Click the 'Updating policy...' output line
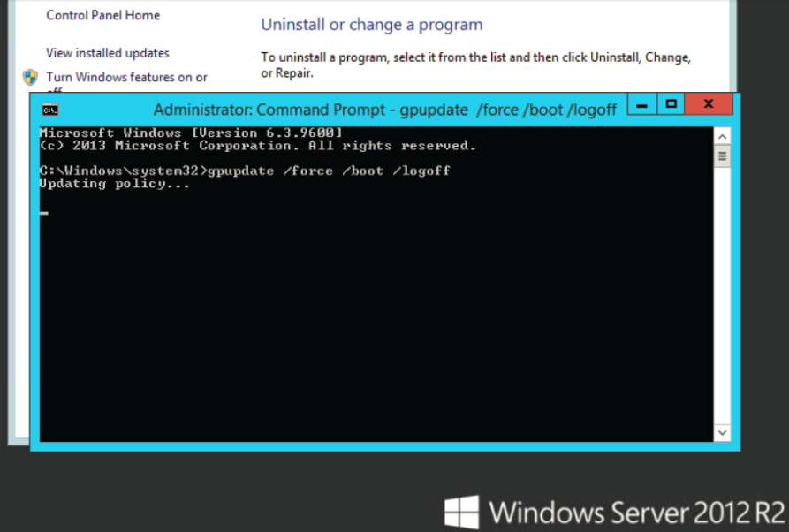The width and height of the screenshot is (789, 532). coord(115,184)
